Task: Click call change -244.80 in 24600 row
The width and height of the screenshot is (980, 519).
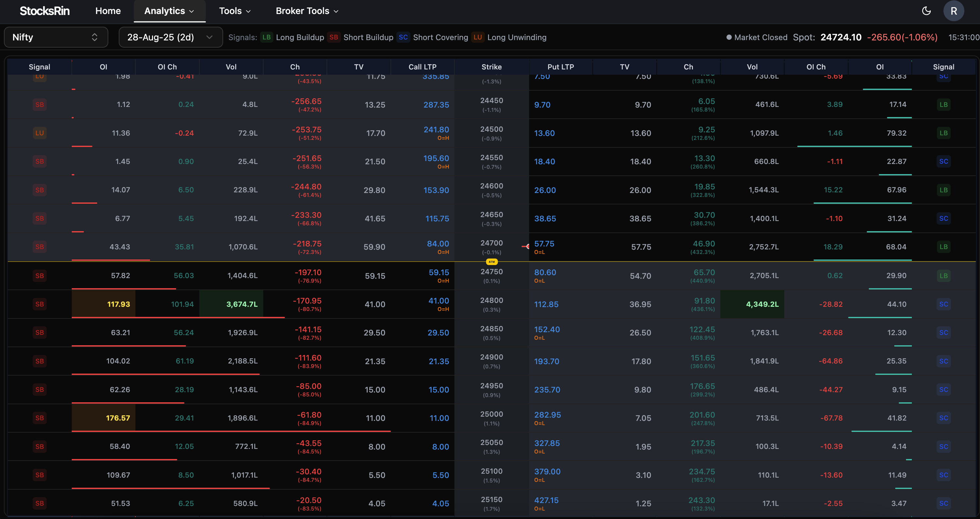Action: click(x=306, y=187)
